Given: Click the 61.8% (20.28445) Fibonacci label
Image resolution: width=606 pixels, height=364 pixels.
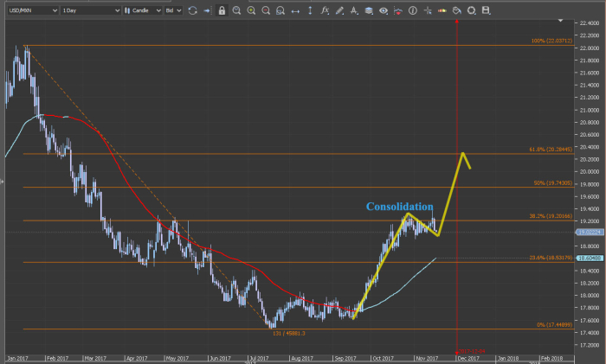Looking at the screenshot, I should [551, 149].
